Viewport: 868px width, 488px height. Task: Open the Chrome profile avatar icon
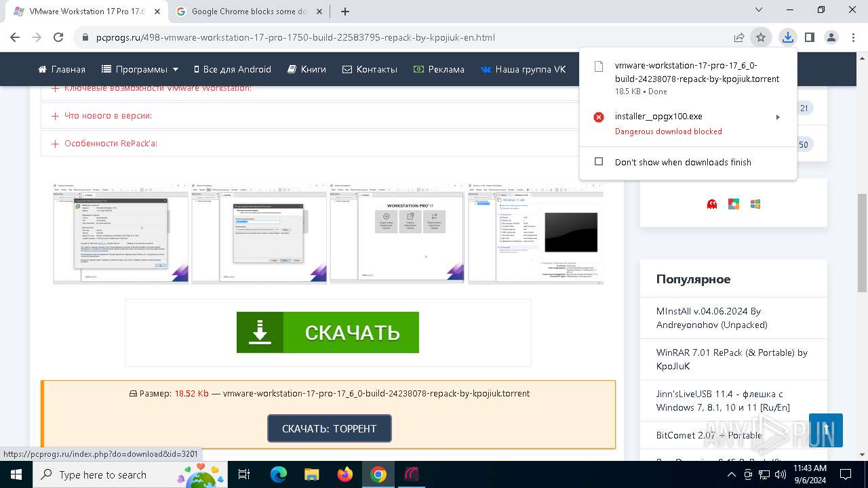tap(831, 37)
